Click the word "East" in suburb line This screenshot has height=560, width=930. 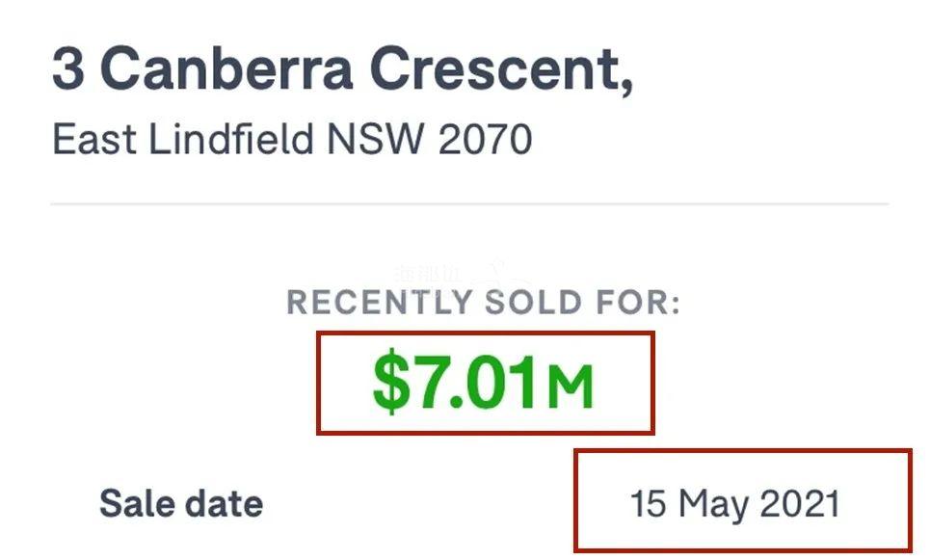(94, 140)
